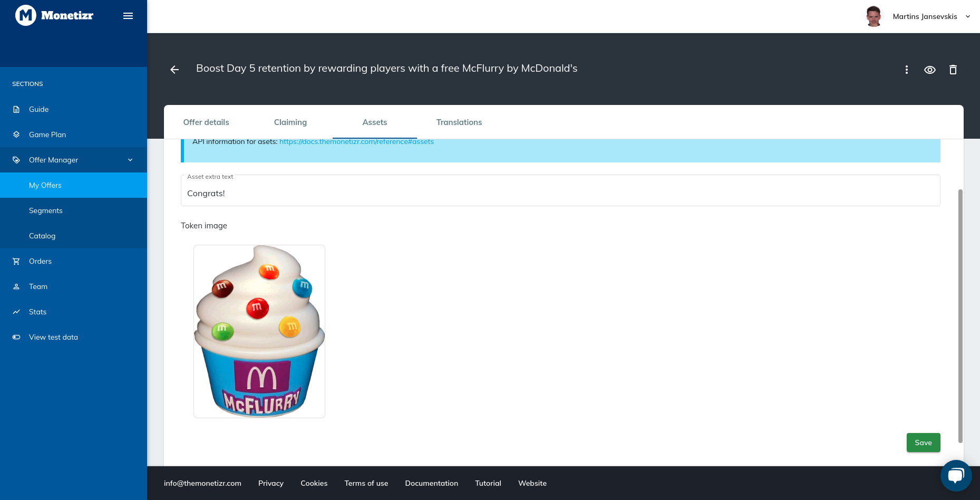Click the Offer Manager tag icon
This screenshot has width=980, height=500.
tap(16, 160)
